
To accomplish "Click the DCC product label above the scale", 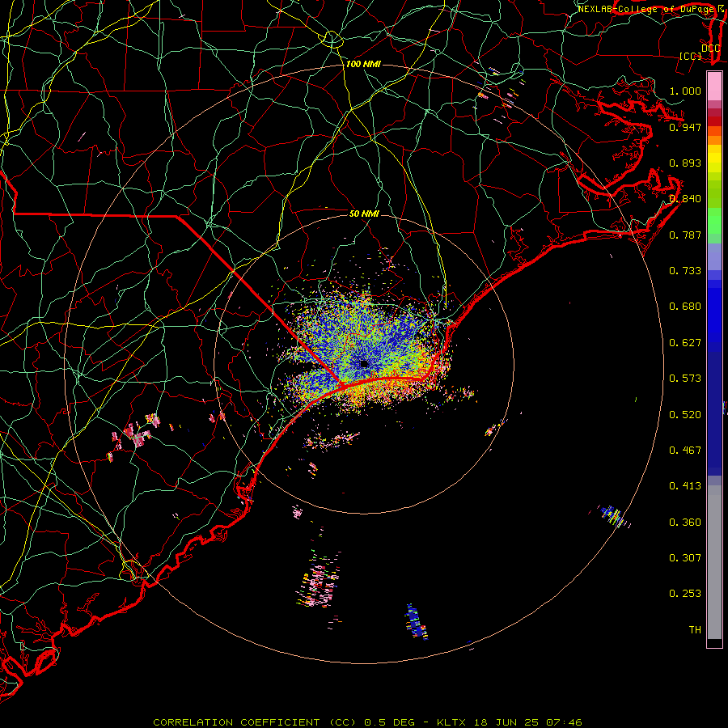I will click(x=711, y=49).
